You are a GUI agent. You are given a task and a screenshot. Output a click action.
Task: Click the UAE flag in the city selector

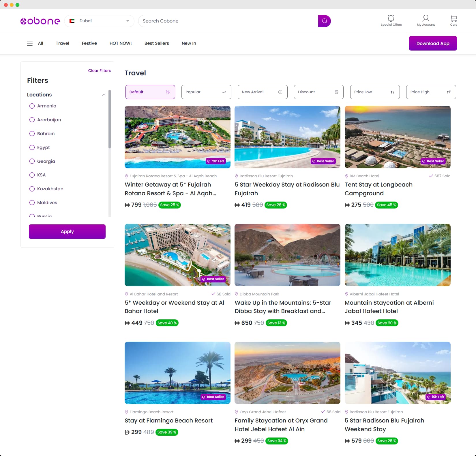(72, 21)
